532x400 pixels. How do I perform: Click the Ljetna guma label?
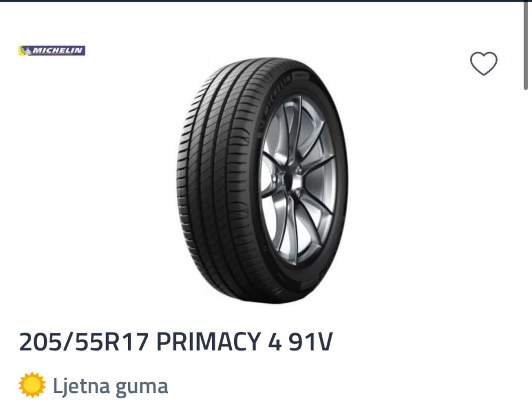tap(110, 386)
